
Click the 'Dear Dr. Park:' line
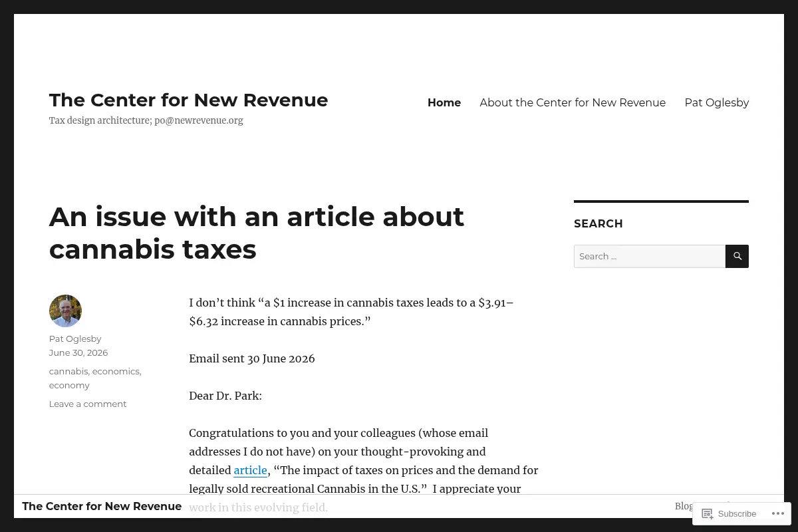(x=225, y=396)
